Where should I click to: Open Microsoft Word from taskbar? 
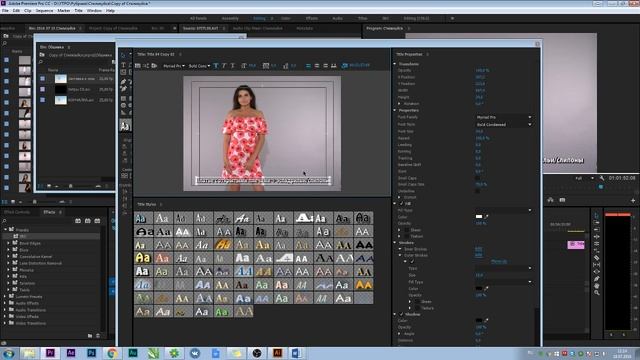pyautogui.click(x=297, y=353)
